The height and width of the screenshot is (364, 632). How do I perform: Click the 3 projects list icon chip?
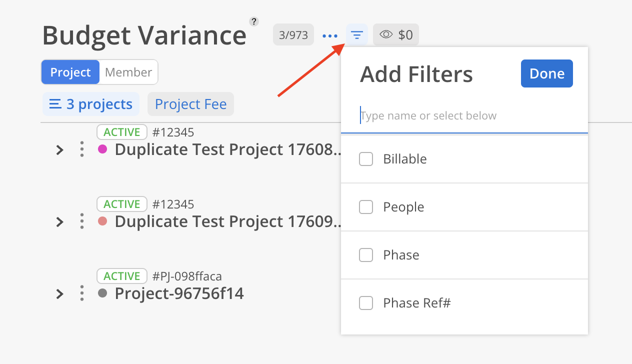[91, 104]
